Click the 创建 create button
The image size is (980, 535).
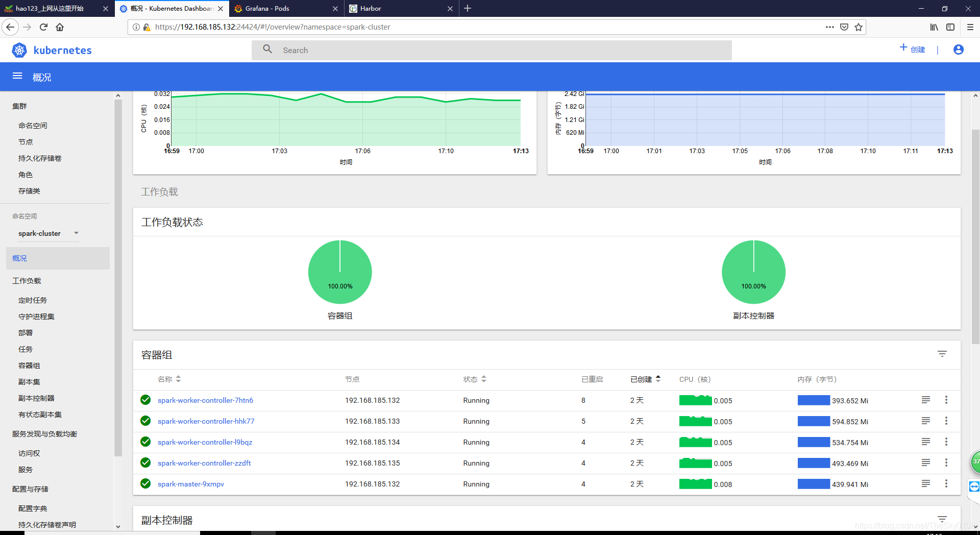(913, 49)
